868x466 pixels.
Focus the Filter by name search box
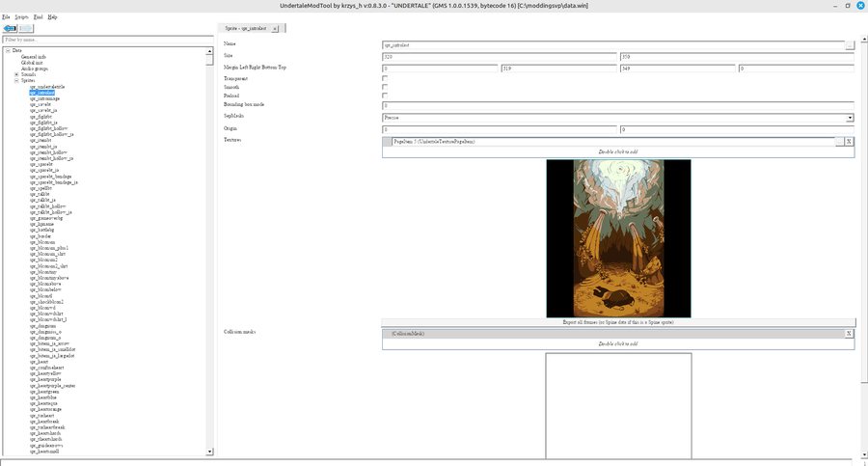coord(108,40)
